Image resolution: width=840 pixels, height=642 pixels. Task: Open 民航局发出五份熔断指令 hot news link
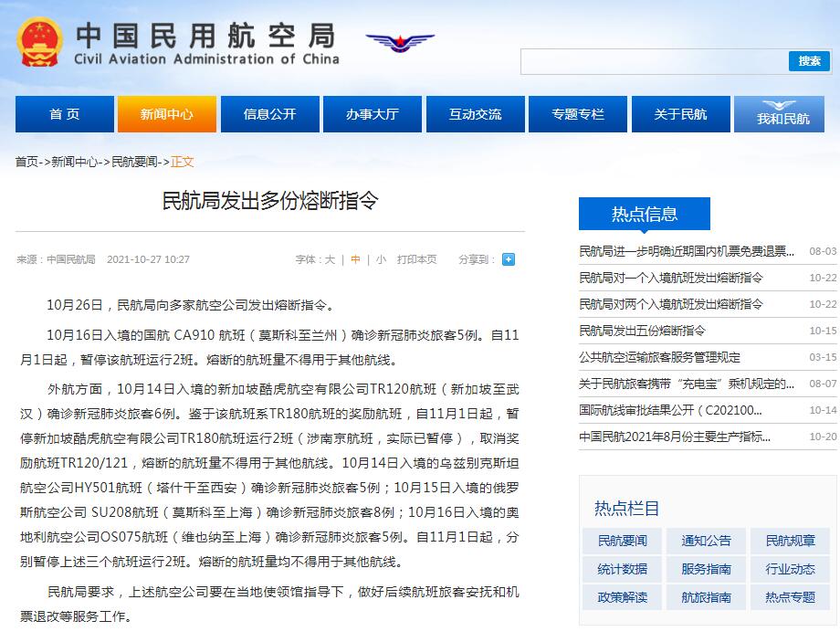[642, 331]
